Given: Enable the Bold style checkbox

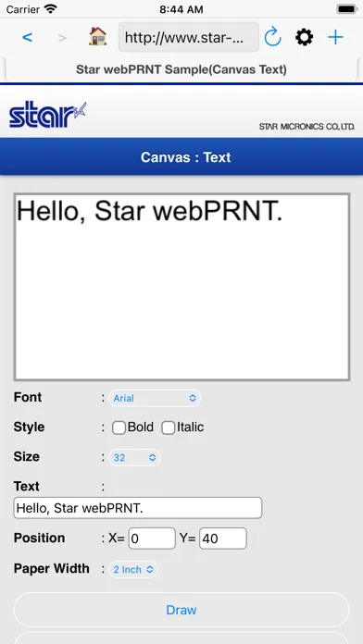Looking at the screenshot, I should [119, 428].
